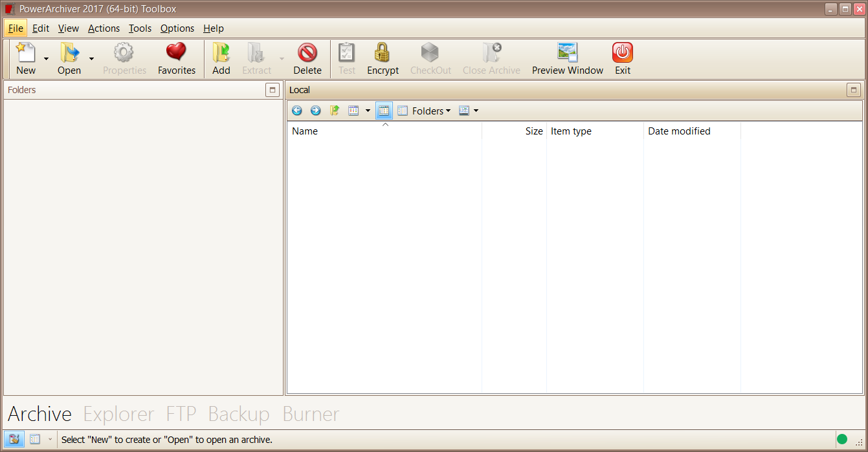This screenshot has height=452, width=868.
Task: Click the preview pane icon in Local toolbar
Action: [x=464, y=111]
